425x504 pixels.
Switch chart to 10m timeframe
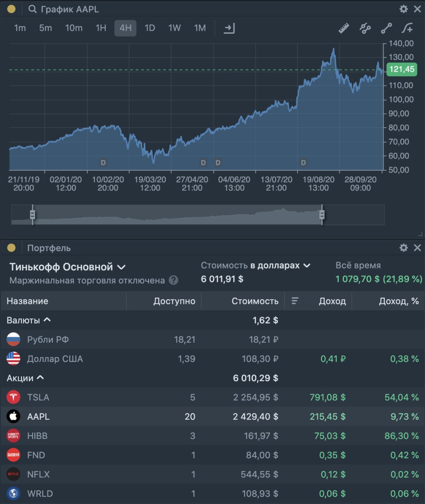74,28
